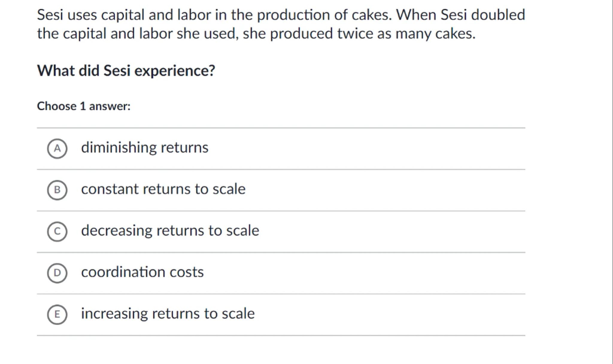Screen dimensions: 613x364
Task: Click the "diminishing returns" answer text
Action: (x=145, y=148)
